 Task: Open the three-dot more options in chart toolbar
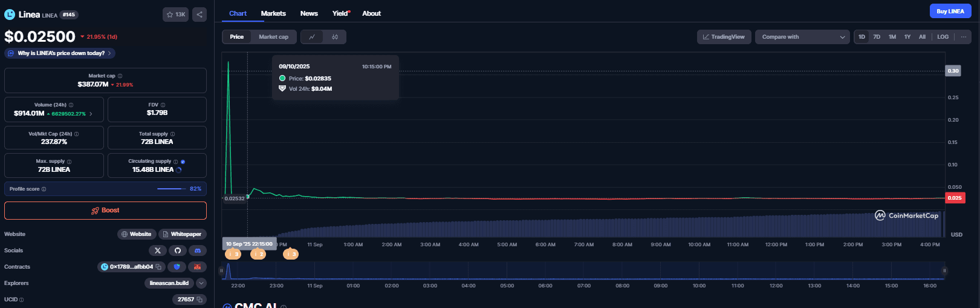tap(964, 37)
